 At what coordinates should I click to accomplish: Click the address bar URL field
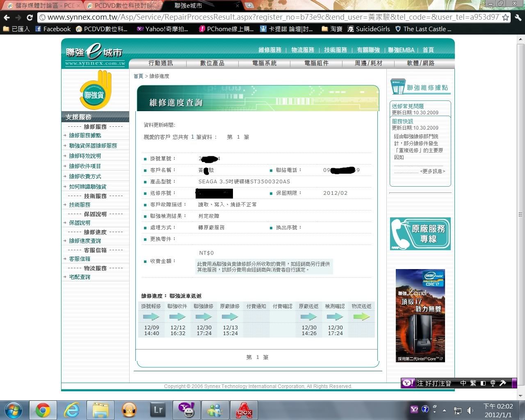pos(271,17)
